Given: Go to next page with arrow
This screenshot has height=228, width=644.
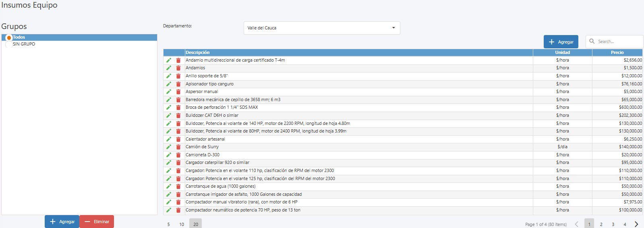Looking at the screenshot, I should click(x=636, y=224).
